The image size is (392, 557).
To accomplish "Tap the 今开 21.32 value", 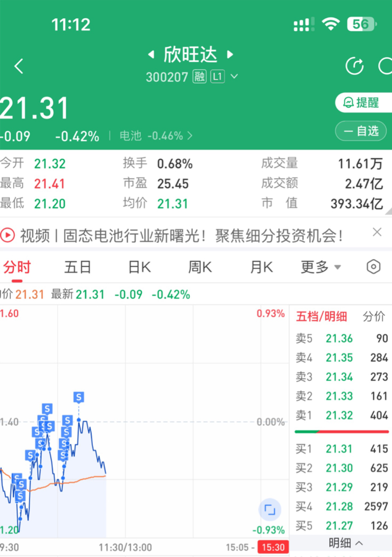I will click(x=50, y=164).
